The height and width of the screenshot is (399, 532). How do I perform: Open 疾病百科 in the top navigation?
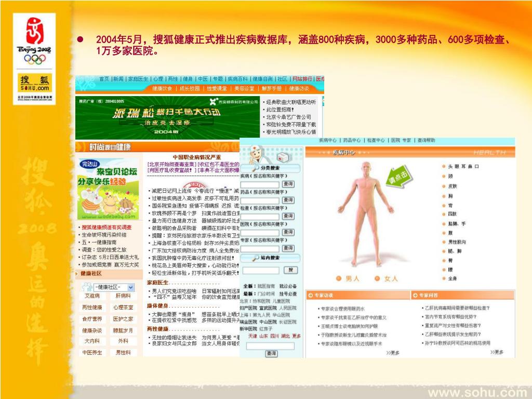[x=237, y=79]
